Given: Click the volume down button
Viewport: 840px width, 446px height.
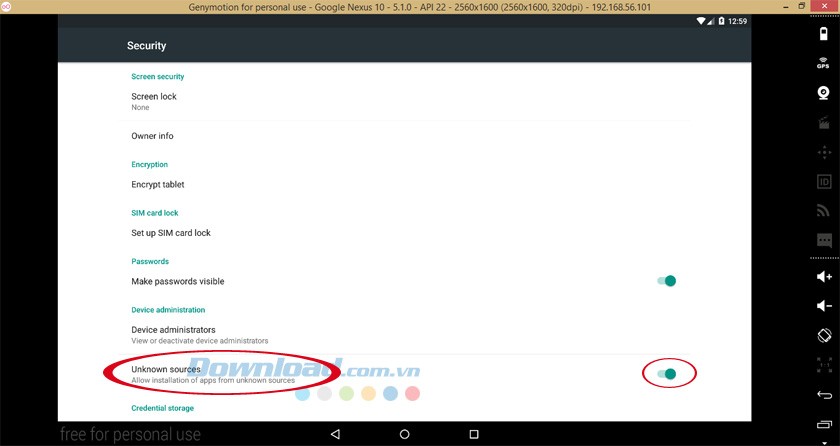Looking at the screenshot, I should [824, 305].
